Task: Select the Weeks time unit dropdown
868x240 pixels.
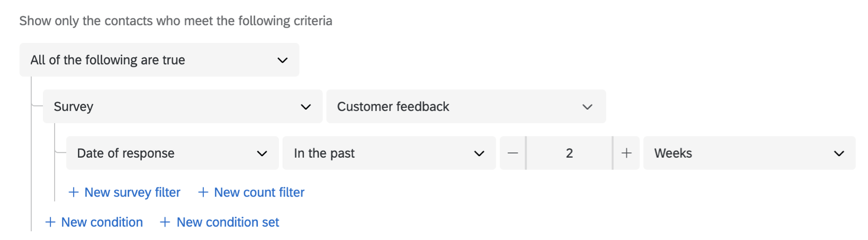Action: (749, 153)
